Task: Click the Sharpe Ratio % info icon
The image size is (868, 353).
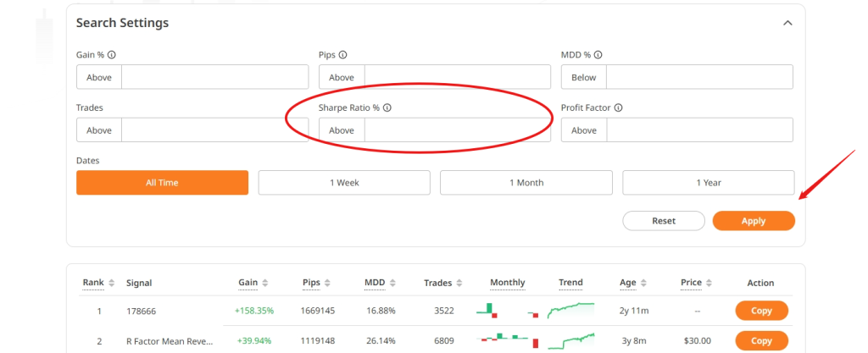Action: 387,108
